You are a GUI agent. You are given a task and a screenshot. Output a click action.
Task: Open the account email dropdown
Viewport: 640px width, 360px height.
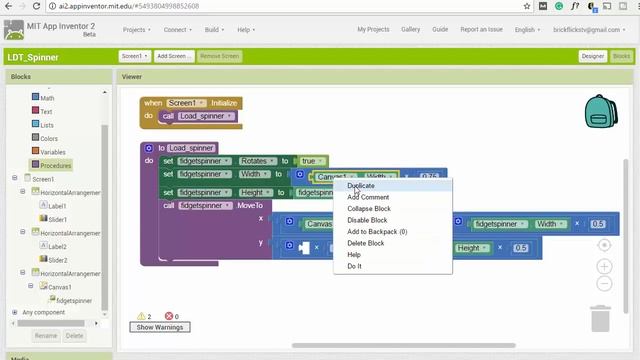point(589,30)
